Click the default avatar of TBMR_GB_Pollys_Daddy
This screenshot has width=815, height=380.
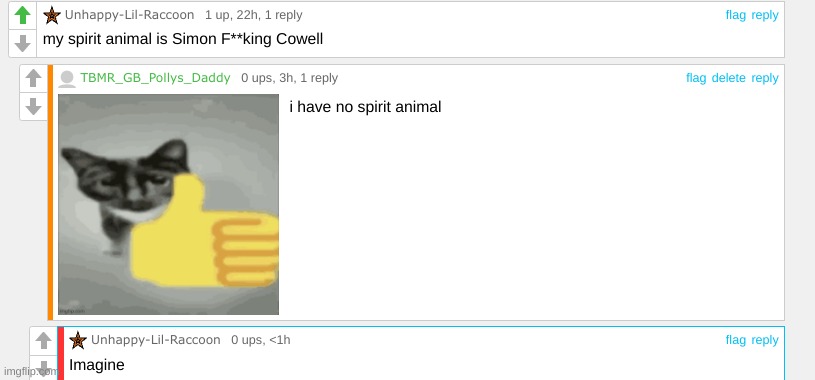[67, 78]
